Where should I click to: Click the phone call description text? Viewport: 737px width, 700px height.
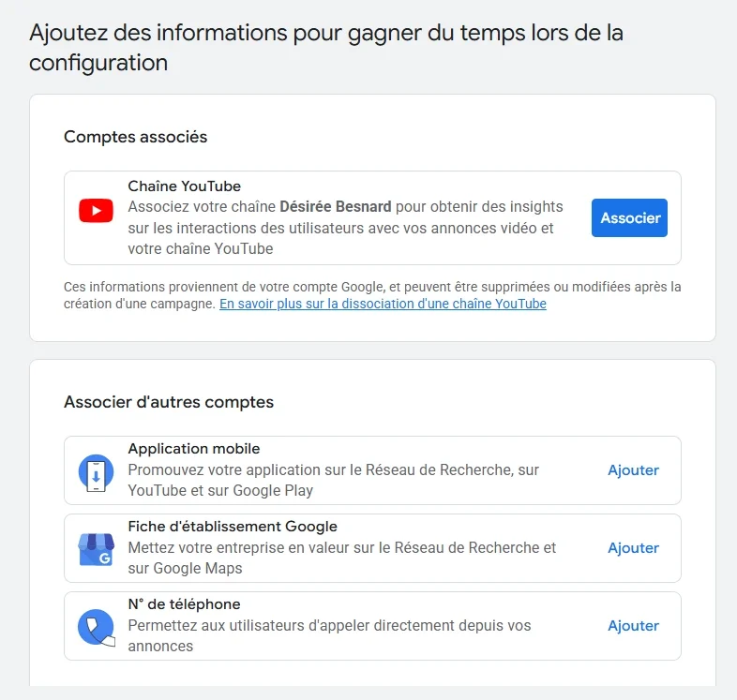[x=329, y=635]
